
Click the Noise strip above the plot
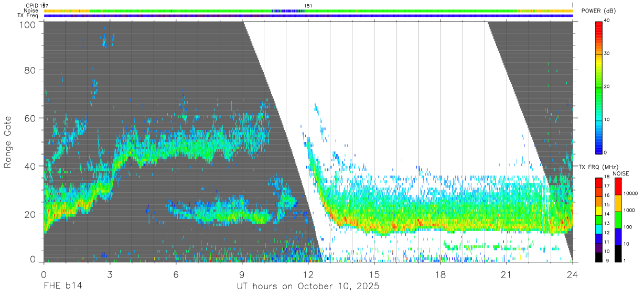[308, 10]
